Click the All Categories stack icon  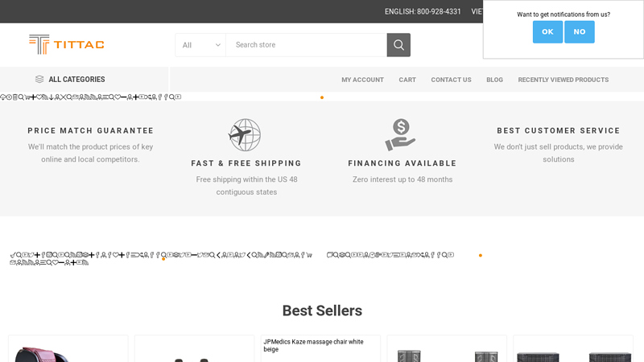point(39,79)
